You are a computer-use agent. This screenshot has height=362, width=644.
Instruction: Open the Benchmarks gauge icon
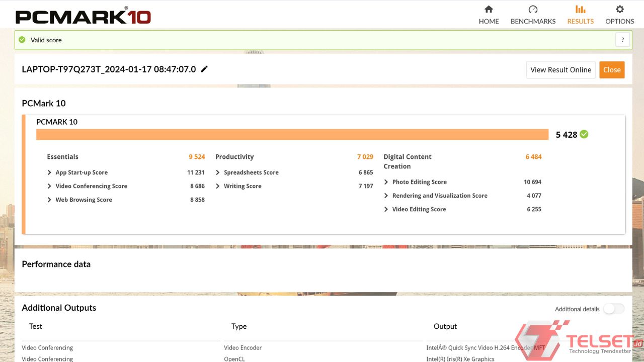click(533, 10)
